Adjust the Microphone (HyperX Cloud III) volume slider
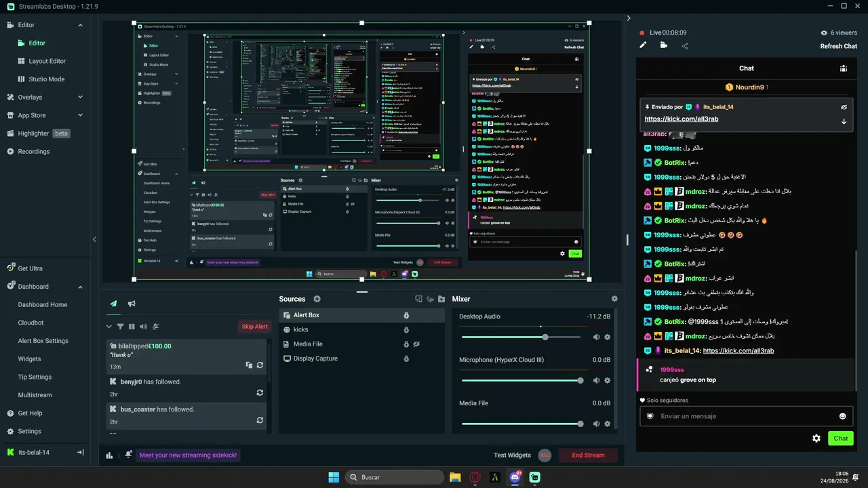The width and height of the screenshot is (868, 488). pyautogui.click(x=521, y=380)
